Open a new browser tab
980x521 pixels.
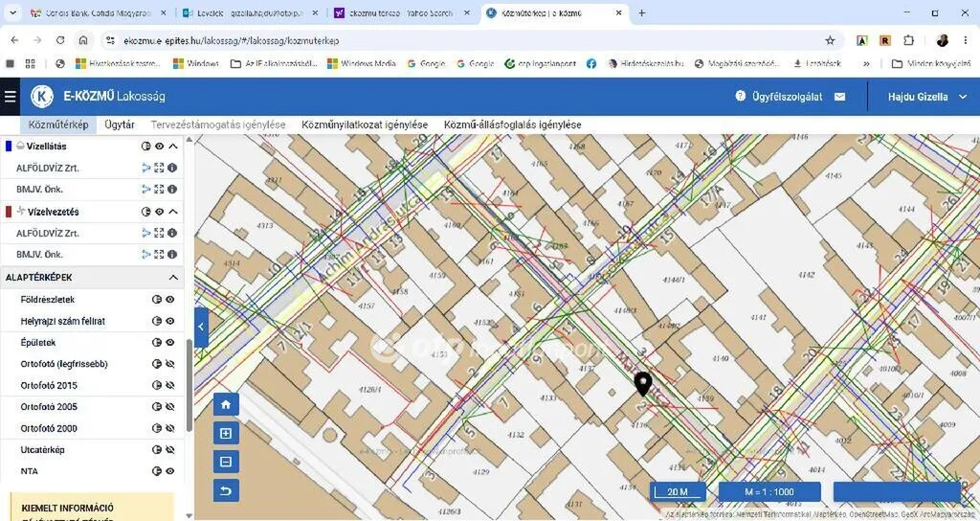pos(641,12)
